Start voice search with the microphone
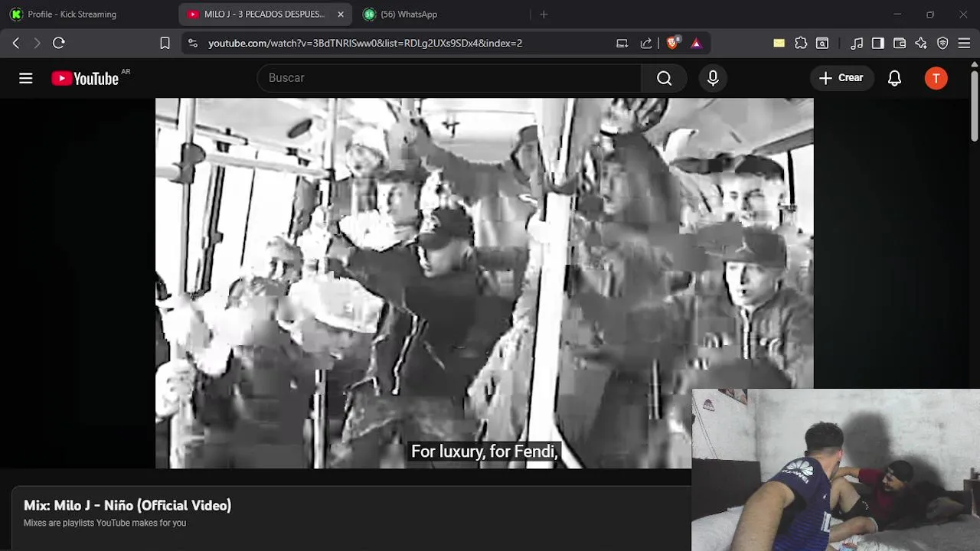 (713, 78)
